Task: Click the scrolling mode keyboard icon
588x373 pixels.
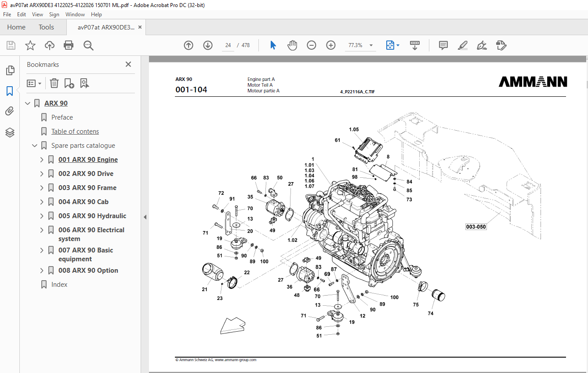Action: [x=415, y=45]
